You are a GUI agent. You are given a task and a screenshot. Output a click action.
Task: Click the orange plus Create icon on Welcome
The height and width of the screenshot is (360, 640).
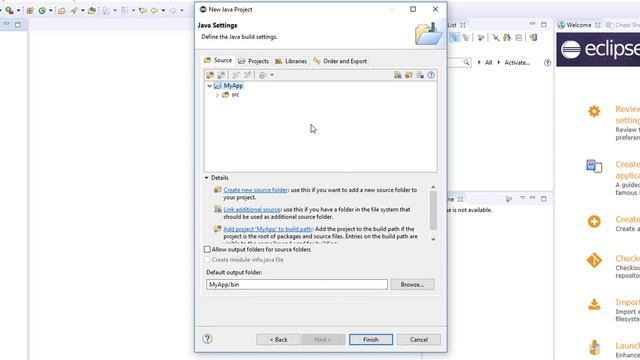click(594, 222)
